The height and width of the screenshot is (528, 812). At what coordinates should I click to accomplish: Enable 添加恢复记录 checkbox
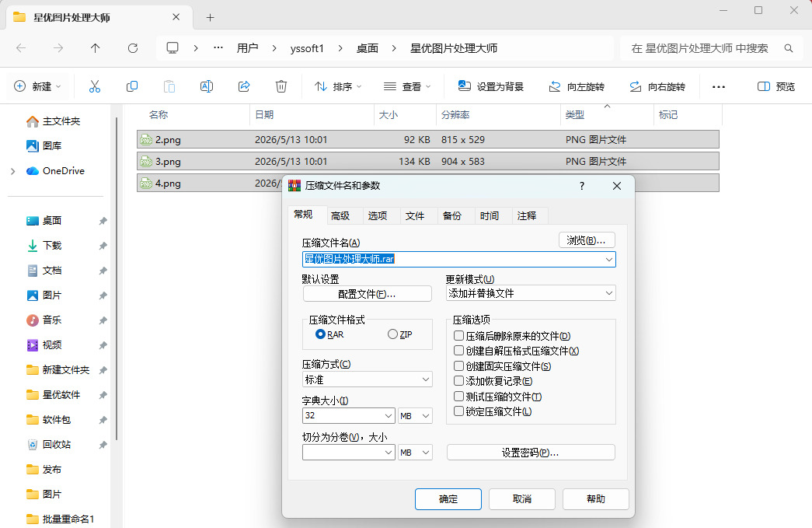click(x=458, y=381)
